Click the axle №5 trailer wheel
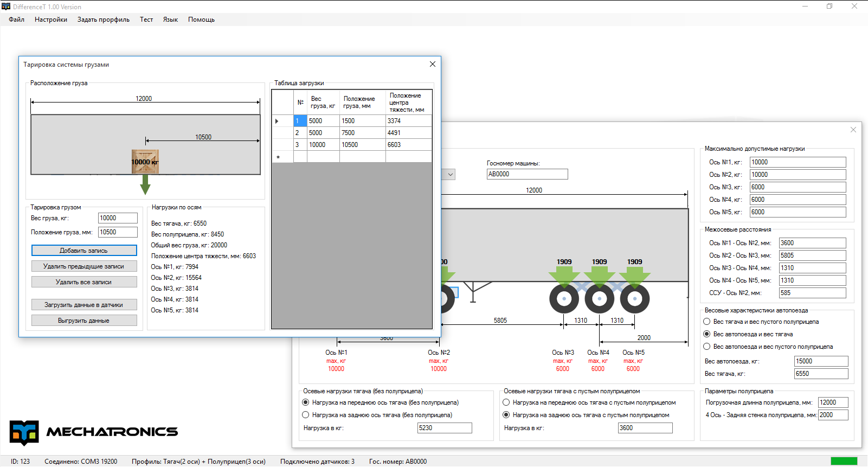 pyautogui.click(x=634, y=299)
